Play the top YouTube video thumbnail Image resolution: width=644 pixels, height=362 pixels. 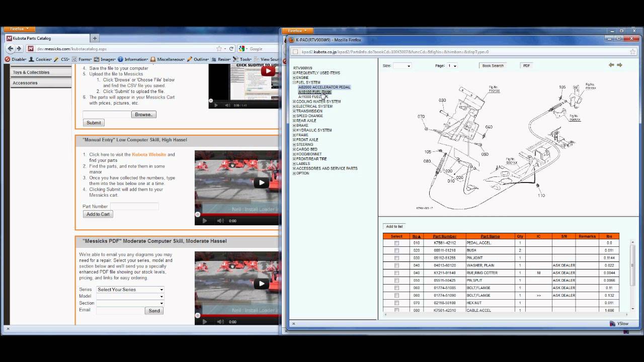pyautogui.click(x=268, y=71)
